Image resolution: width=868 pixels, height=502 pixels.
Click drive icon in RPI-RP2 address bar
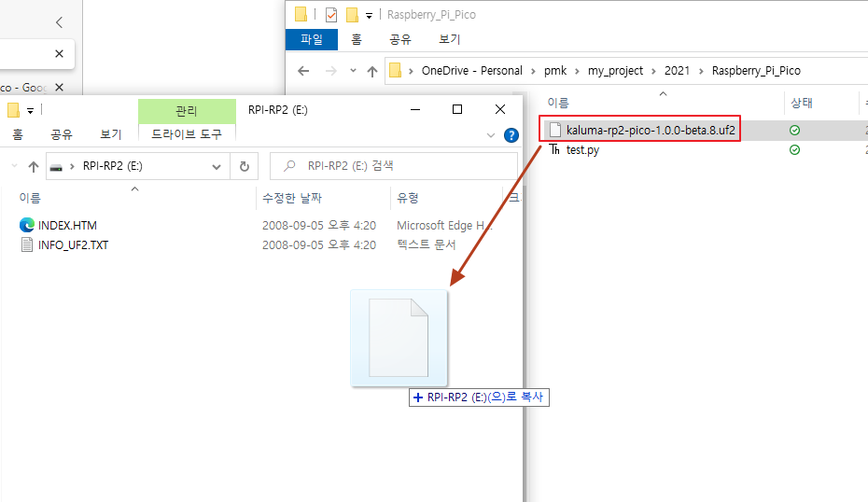56,167
